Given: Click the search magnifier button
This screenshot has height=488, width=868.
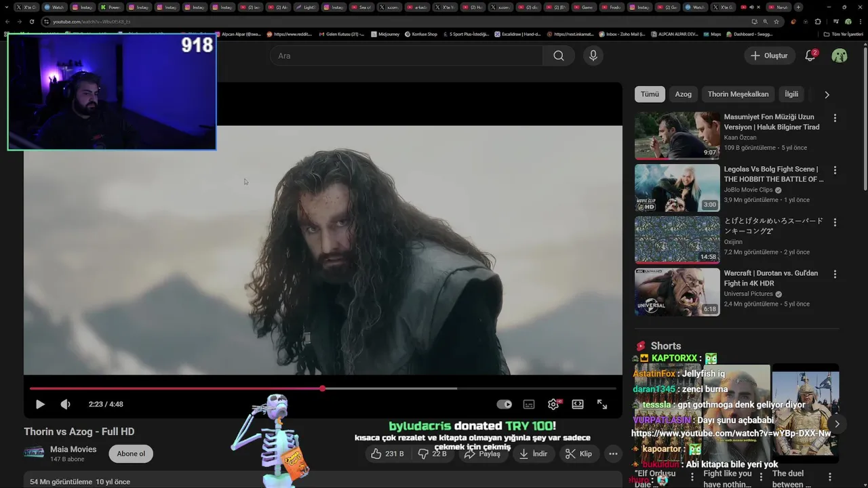Looking at the screenshot, I should point(558,56).
